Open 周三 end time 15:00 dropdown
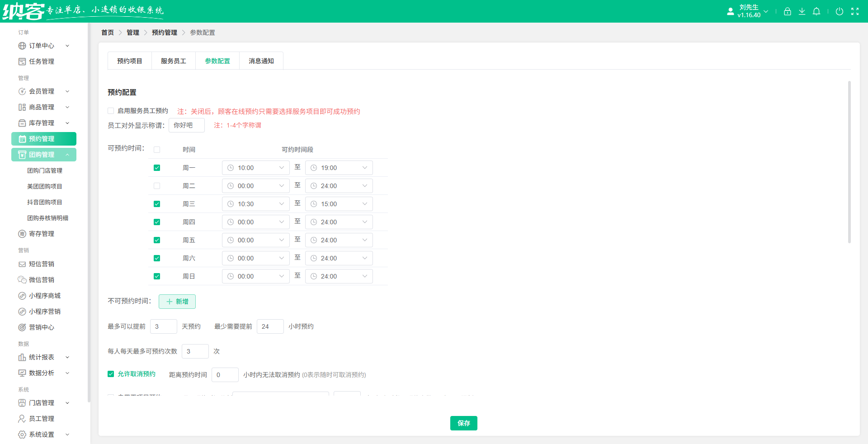 [x=339, y=204]
